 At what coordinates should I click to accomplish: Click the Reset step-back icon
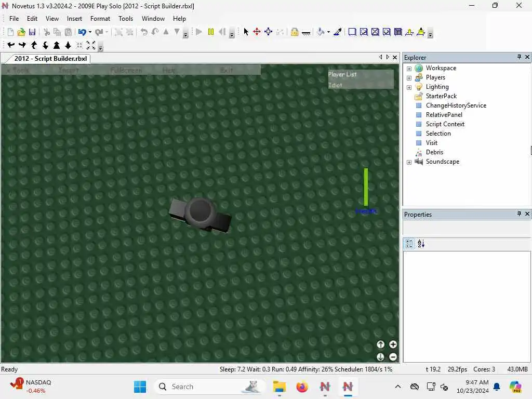(222, 32)
